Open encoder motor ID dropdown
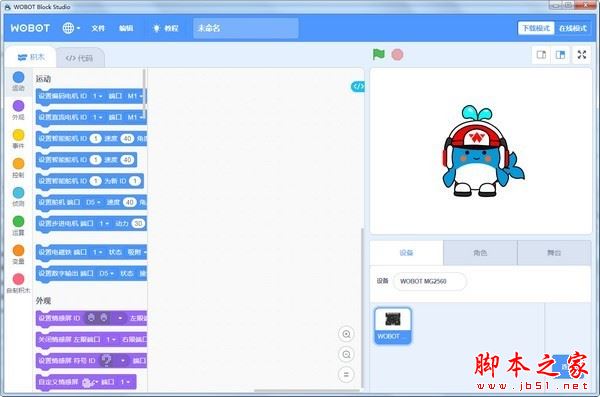This screenshot has height=397, width=600. 97,96
